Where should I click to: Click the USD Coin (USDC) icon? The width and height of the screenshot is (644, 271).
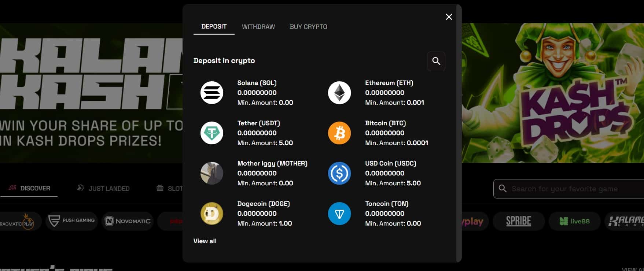click(x=339, y=173)
